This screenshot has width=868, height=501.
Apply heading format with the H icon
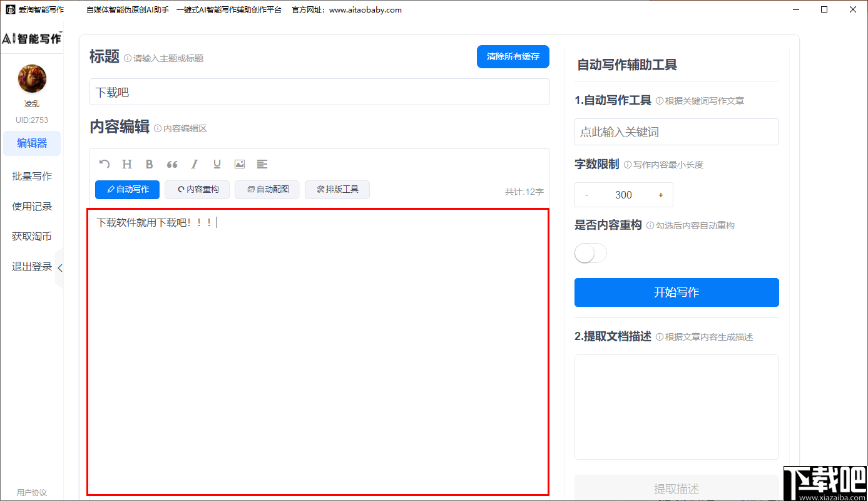[x=127, y=164]
